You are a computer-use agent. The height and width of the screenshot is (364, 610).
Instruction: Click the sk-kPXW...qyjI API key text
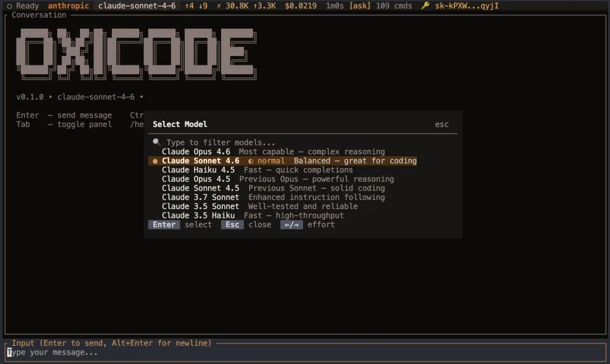[x=466, y=6]
